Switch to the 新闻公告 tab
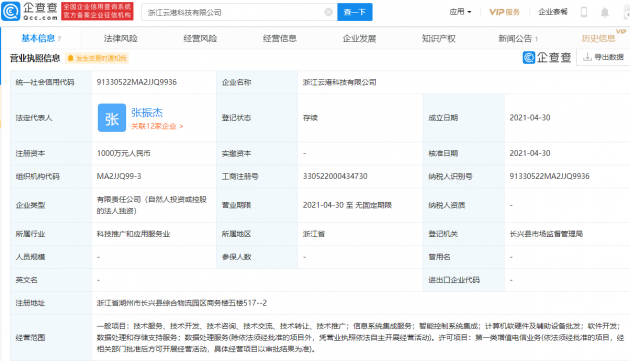The height and width of the screenshot is (361, 630). (x=518, y=38)
